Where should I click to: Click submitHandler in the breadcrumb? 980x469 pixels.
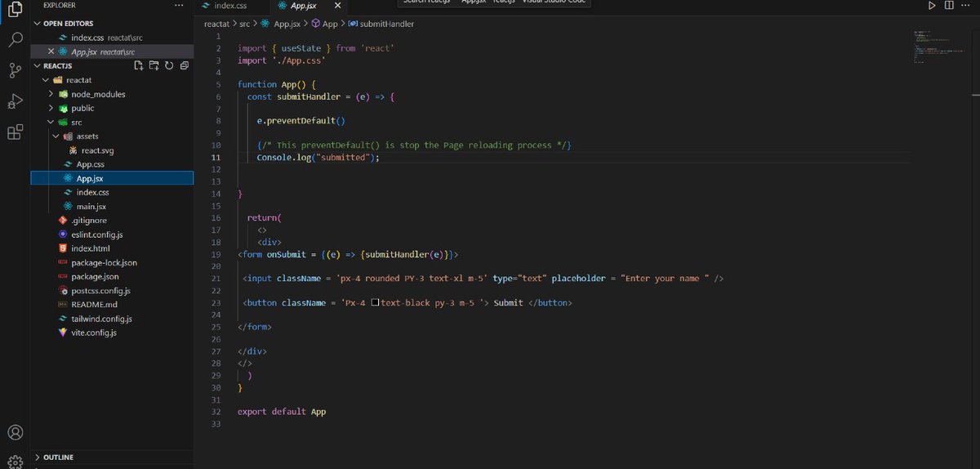381,24
